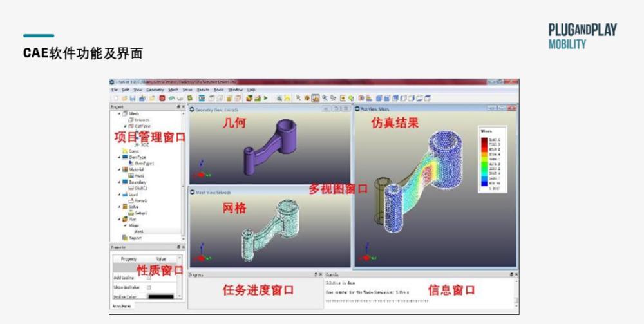This screenshot has height=324, width=644.
Task: Open the Solve menu
Action: [x=187, y=90]
